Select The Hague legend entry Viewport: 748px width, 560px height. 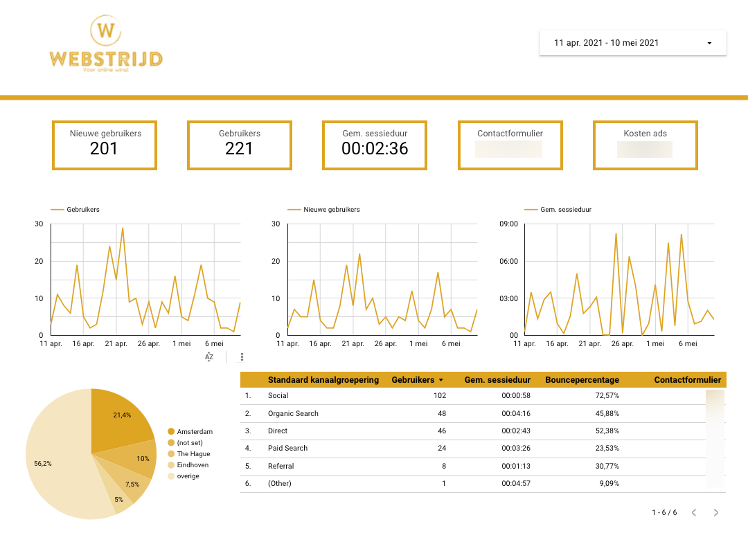click(x=193, y=454)
